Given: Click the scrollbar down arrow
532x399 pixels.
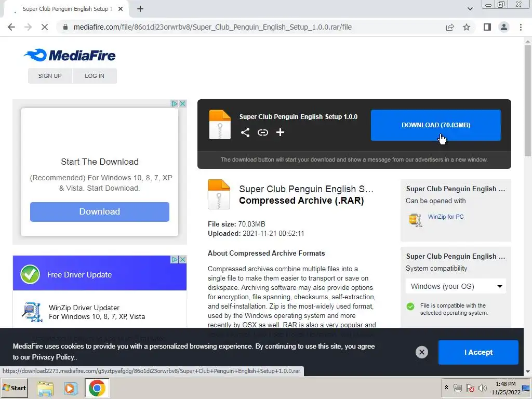Looking at the screenshot, I should coord(528,371).
